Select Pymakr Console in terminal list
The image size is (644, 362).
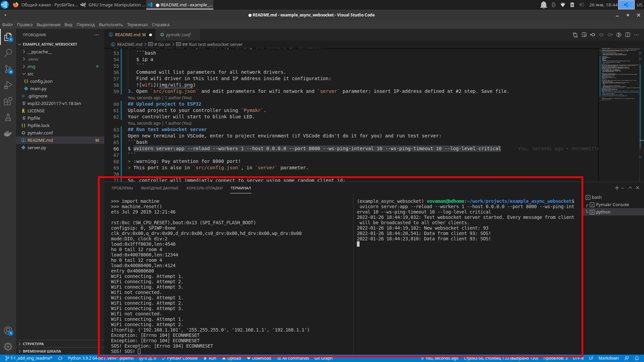click(x=612, y=204)
